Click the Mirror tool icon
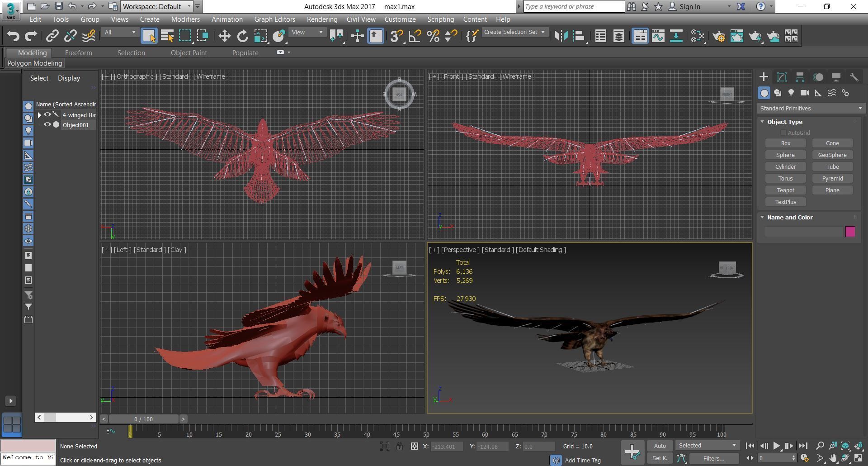Image resolution: width=868 pixels, height=466 pixels. (x=561, y=36)
